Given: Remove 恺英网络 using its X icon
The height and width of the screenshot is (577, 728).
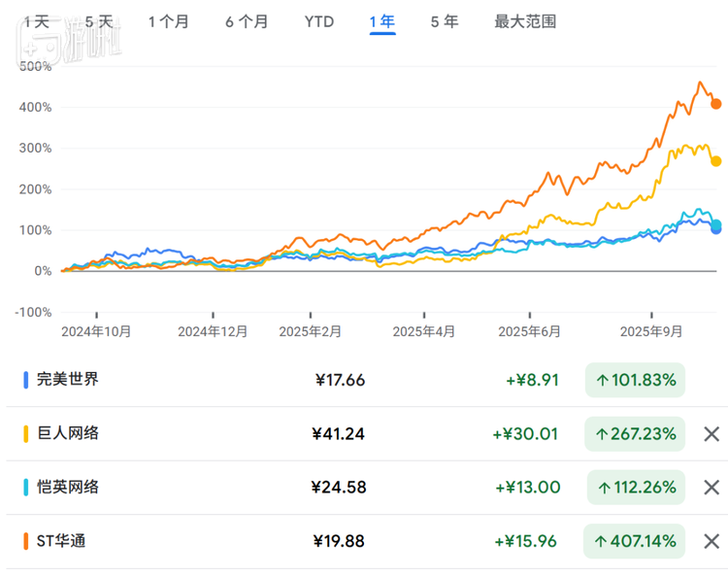Looking at the screenshot, I should click(711, 487).
